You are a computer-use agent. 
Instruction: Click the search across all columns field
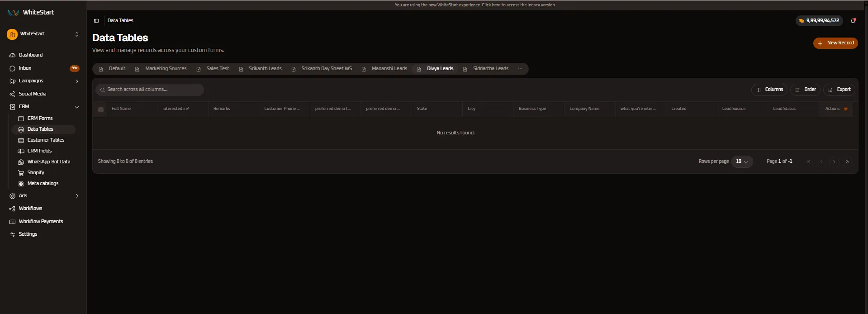[x=150, y=90]
